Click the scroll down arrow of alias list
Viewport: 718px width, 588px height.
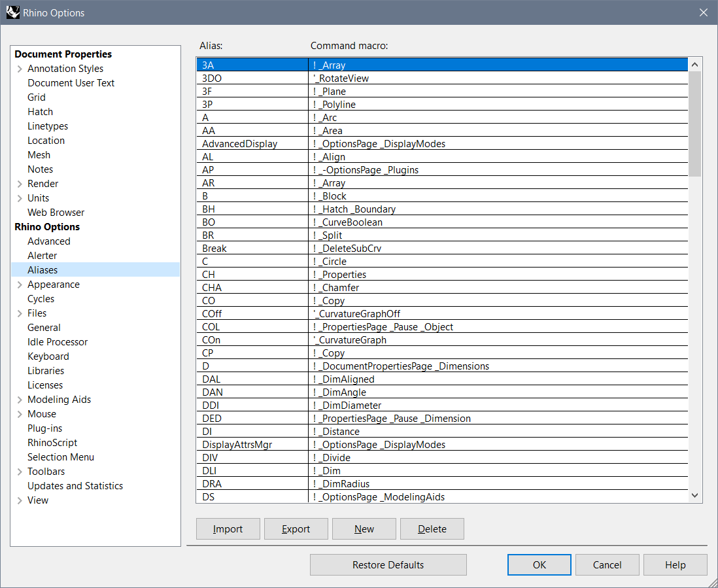[x=694, y=496]
